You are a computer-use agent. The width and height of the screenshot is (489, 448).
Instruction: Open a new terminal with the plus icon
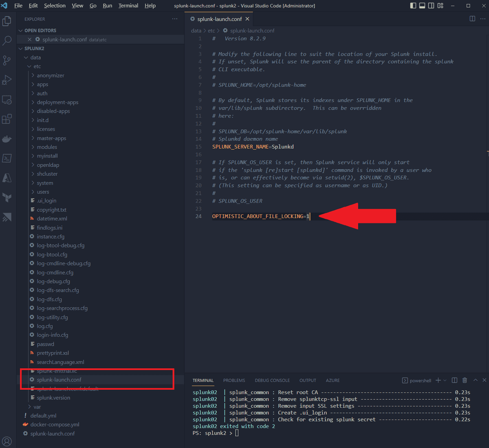(437, 380)
